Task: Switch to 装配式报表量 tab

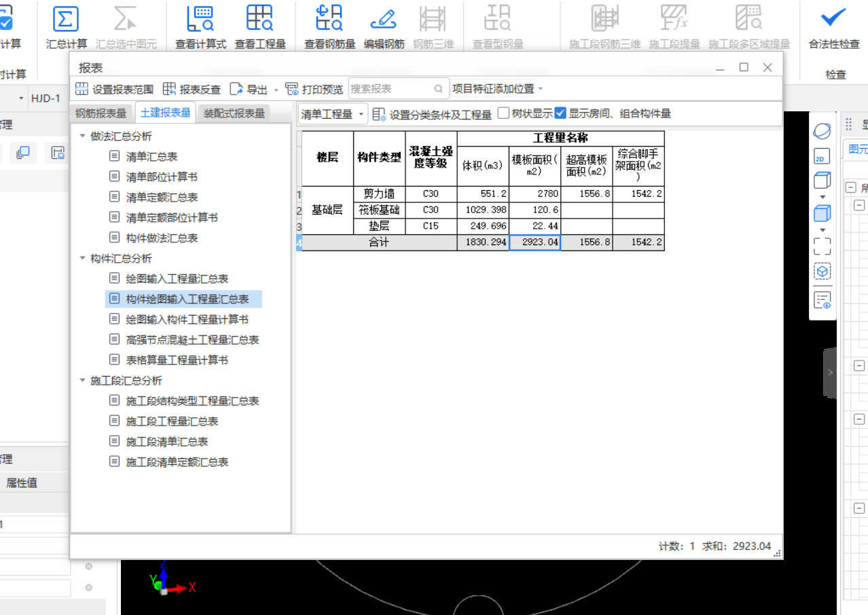Action: click(x=234, y=113)
